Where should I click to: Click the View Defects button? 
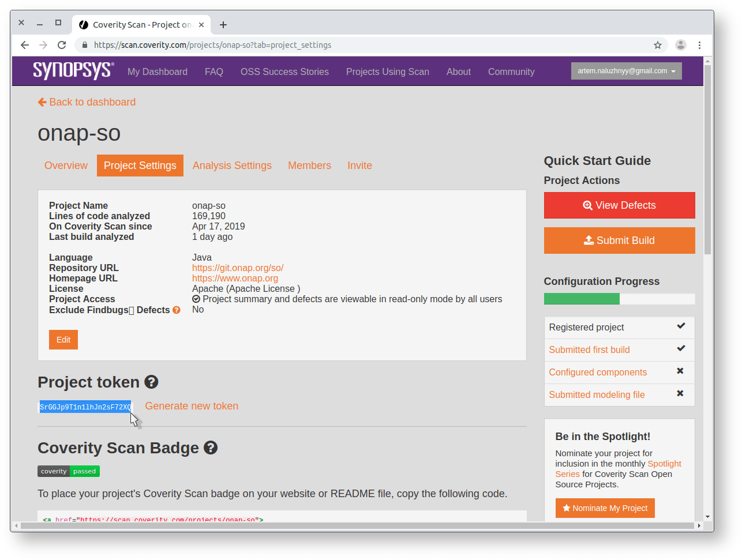click(x=619, y=205)
